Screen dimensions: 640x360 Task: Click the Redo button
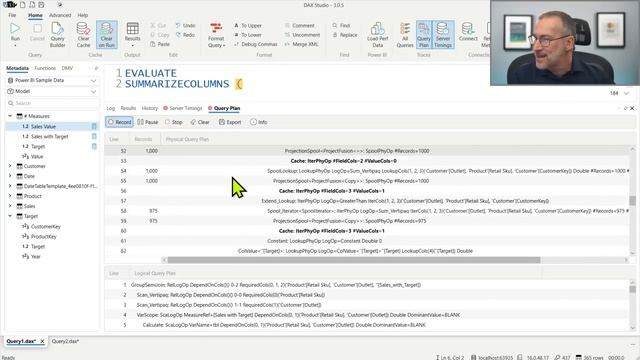185,35
